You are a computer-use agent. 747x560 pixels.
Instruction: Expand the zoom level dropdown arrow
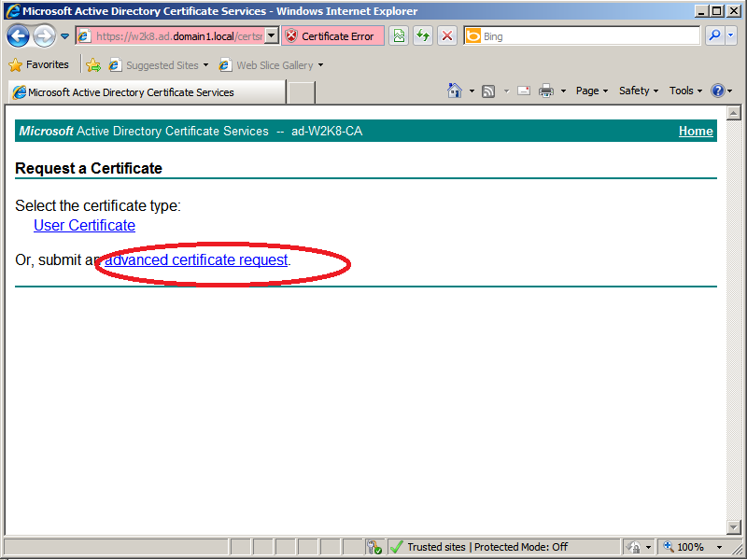[719, 547]
